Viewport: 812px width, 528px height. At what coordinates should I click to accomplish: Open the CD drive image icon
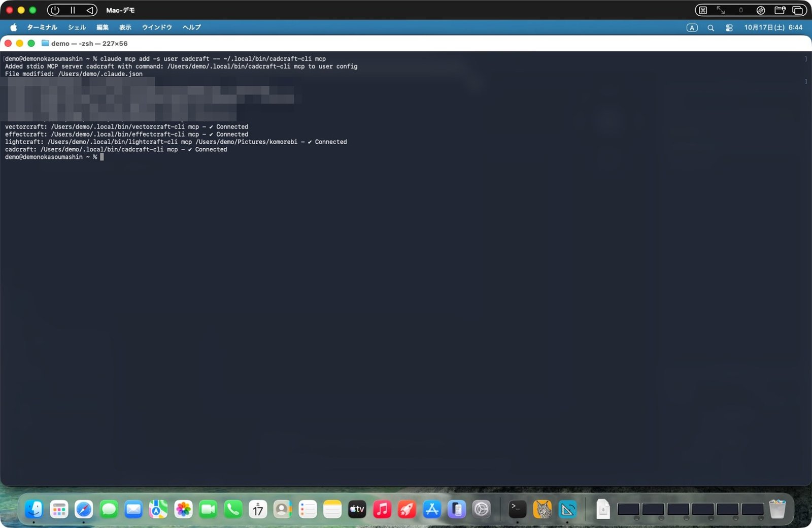click(x=761, y=10)
